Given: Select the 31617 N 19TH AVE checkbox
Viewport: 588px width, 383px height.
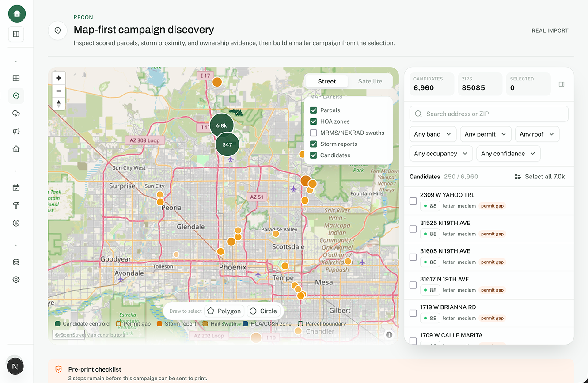Looking at the screenshot, I should click(x=413, y=285).
